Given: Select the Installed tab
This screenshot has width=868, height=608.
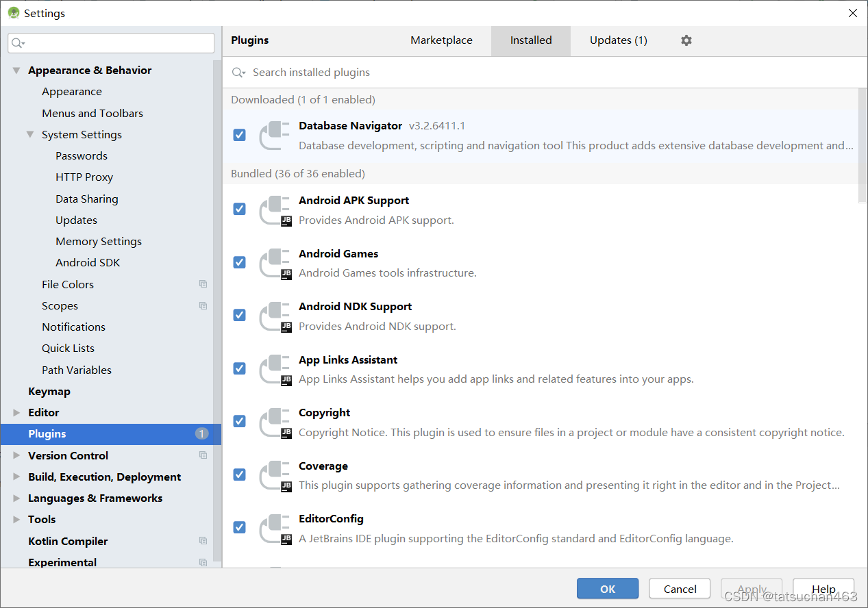Looking at the screenshot, I should pyautogui.click(x=531, y=40).
